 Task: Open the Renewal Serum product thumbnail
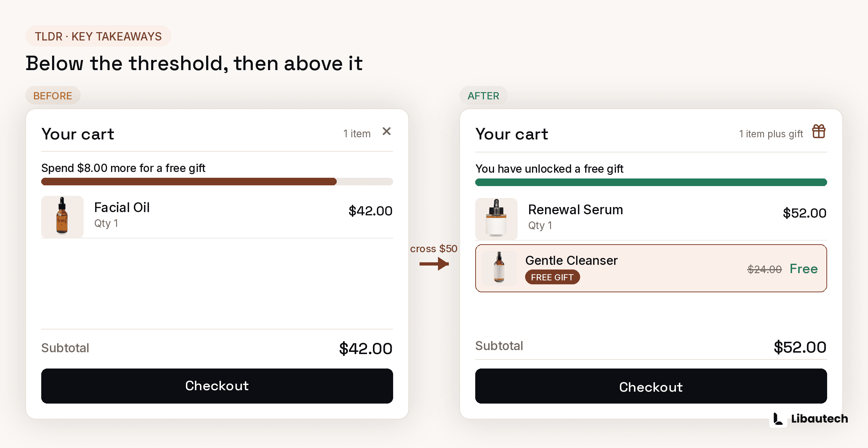tap(496, 219)
